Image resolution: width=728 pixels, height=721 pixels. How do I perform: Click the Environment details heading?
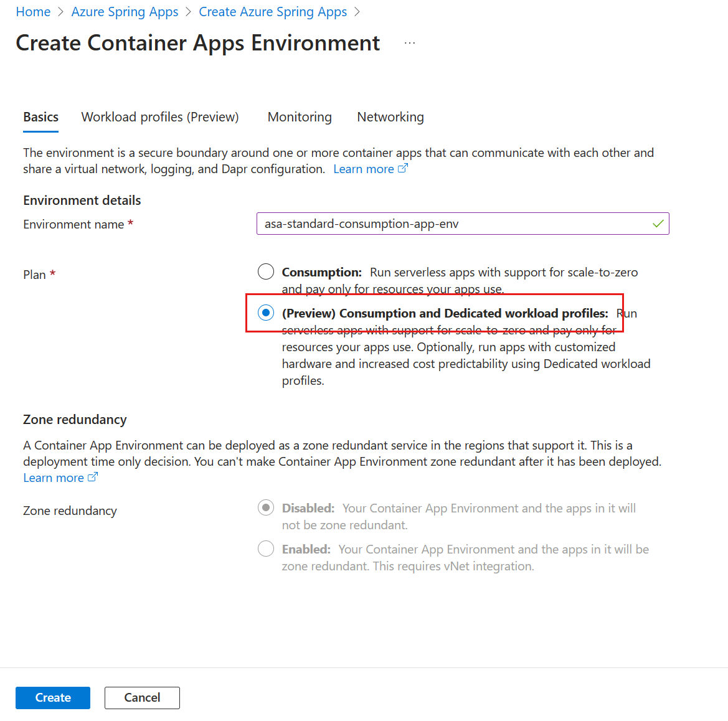tap(82, 200)
